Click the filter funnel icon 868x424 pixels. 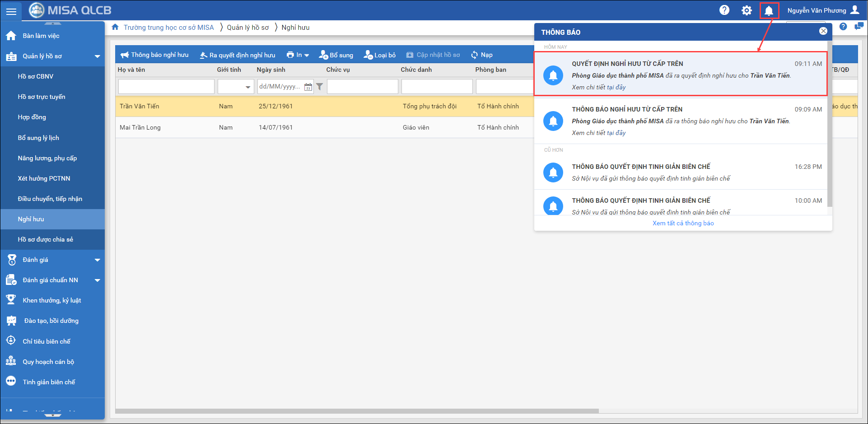click(x=320, y=87)
